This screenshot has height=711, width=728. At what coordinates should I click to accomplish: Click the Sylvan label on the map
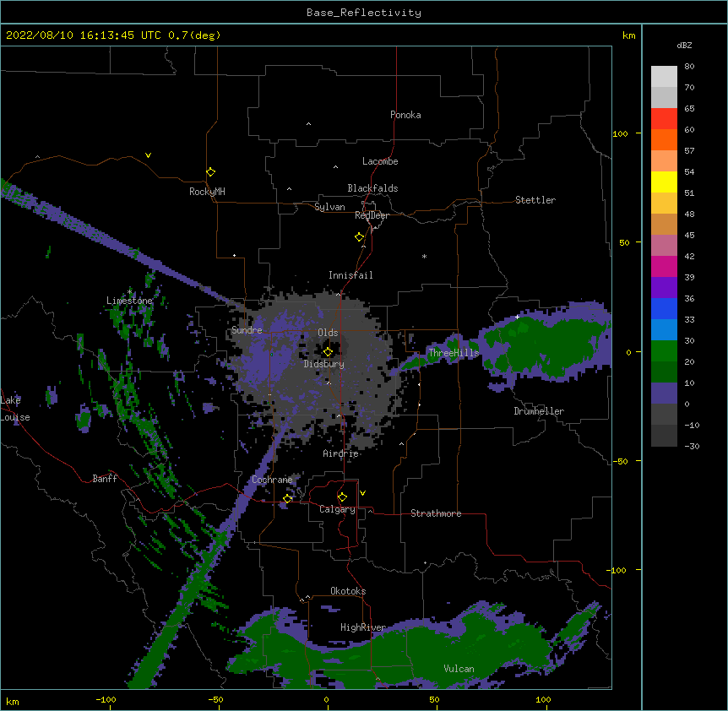tap(329, 207)
